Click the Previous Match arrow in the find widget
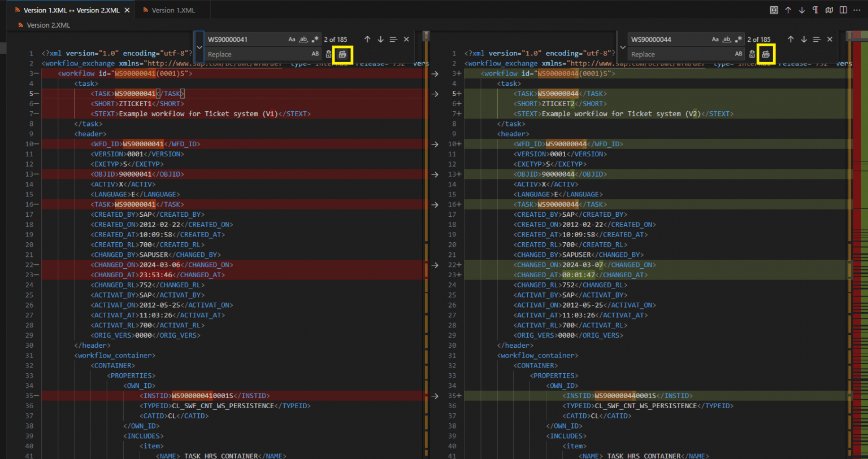The height and width of the screenshot is (459, 868). 367,39
